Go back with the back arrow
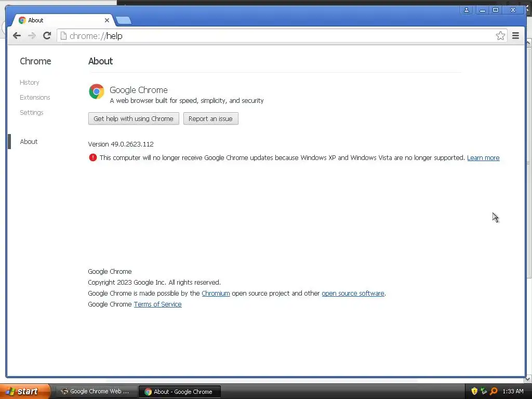This screenshot has width=532, height=399. point(17,36)
